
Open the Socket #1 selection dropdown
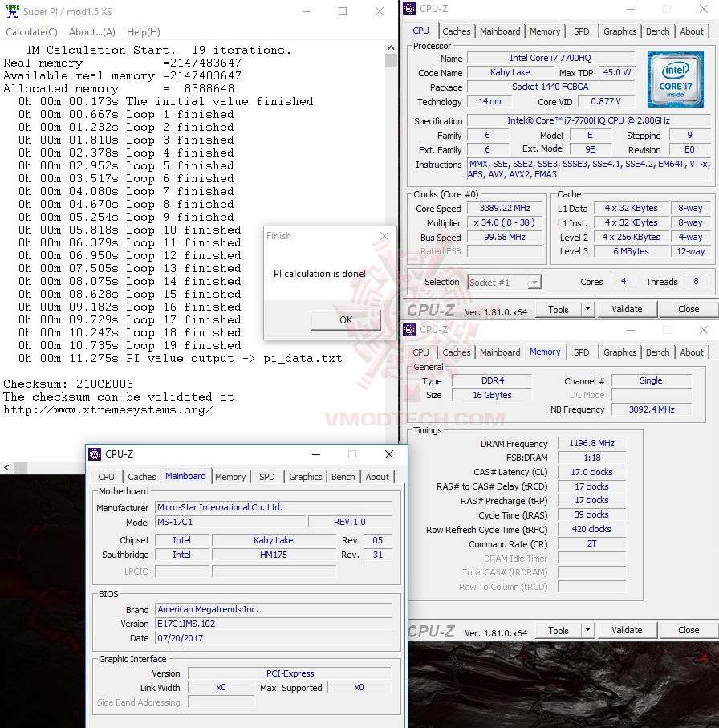(504, 282)
